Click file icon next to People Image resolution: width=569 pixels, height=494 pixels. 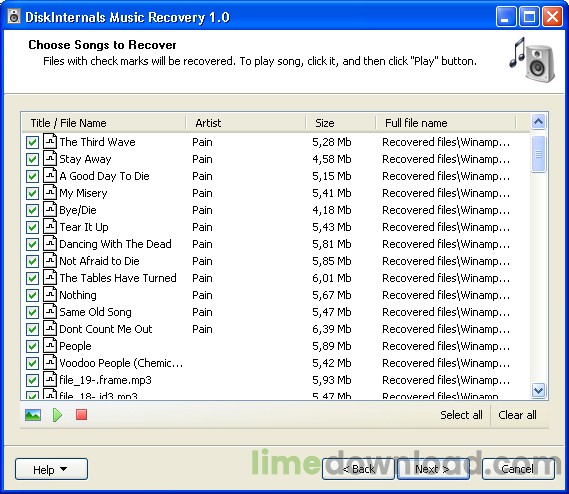tap(50, 346)
